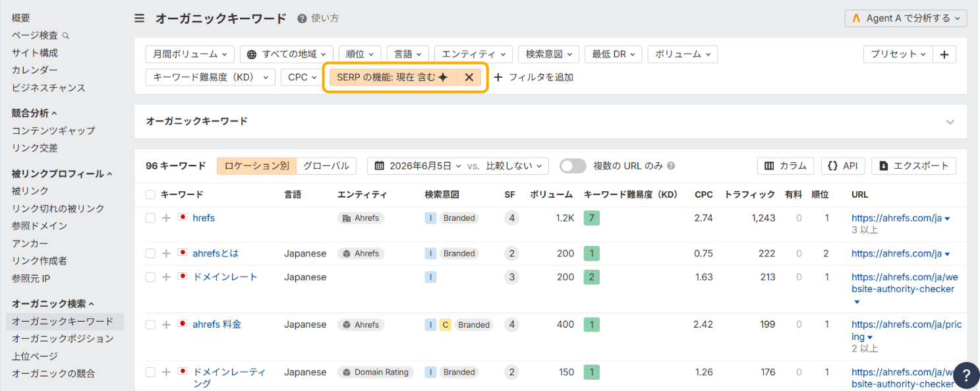This screenshot has width=980, height=391.
Task: Click the plus icon next to プリセット
Action: pos(944,55)
